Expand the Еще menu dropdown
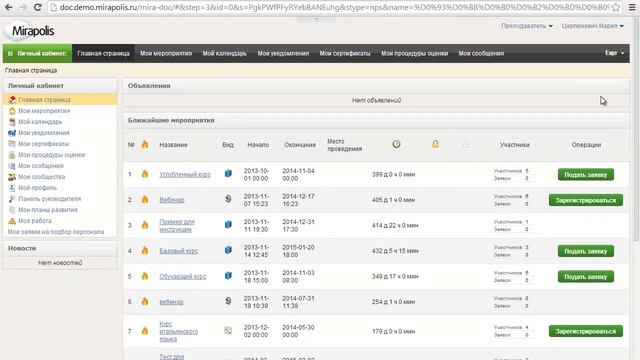This screenshot has height=360, width=640. click(x=614, y=53)
